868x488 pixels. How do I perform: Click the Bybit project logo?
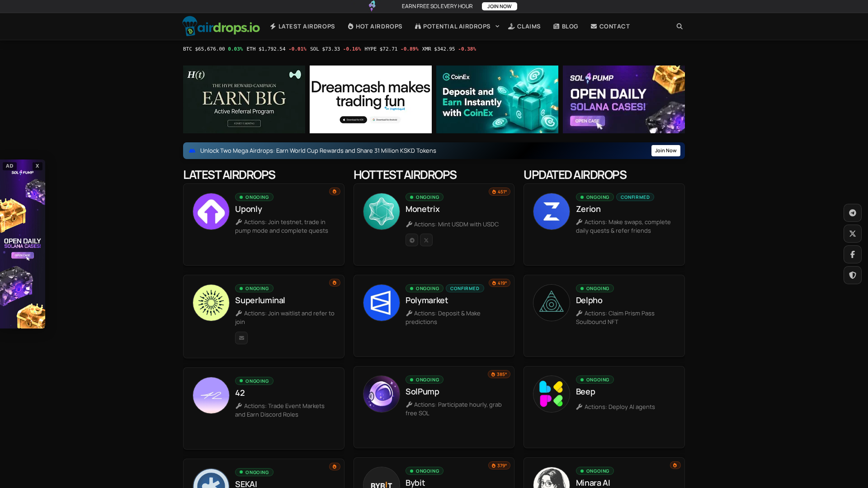pos(382,478)
